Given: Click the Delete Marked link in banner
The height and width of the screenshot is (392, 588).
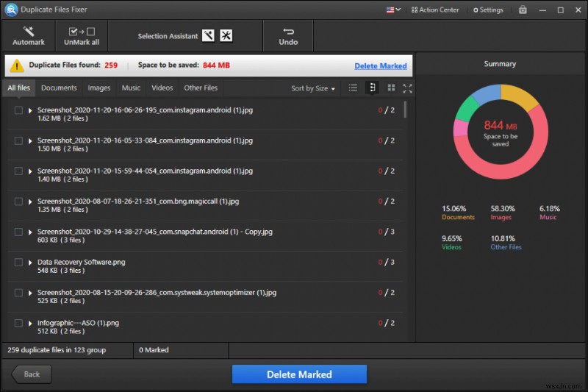Looking at the screenshot, I should pyautogui.click(x=380, y=65).
